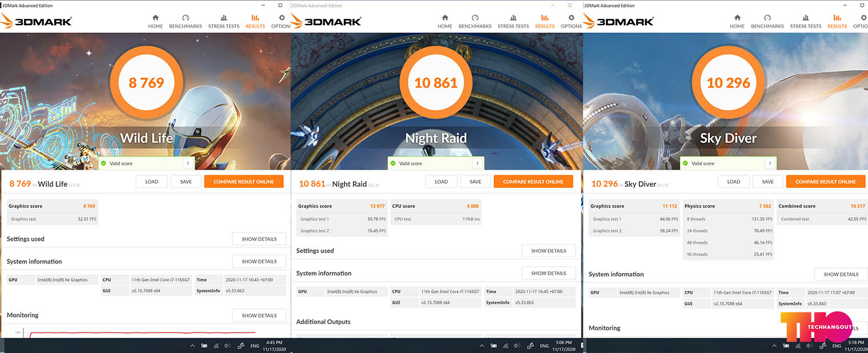Open the 4:45 PM taskbar clock
This screenshot has height=353, width=868.
pyautogui.click(x=275, y=346)
